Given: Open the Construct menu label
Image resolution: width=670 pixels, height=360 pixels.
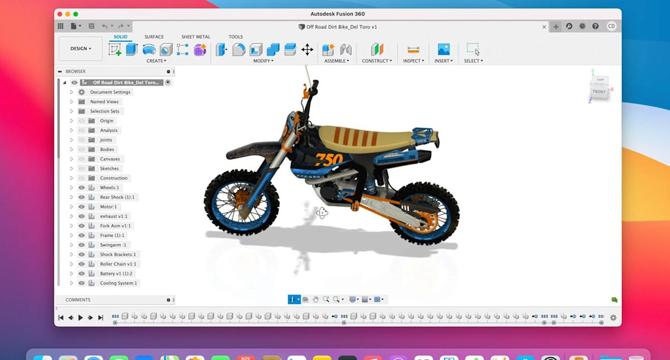Looking at the screenshot, I should [376, 61].
